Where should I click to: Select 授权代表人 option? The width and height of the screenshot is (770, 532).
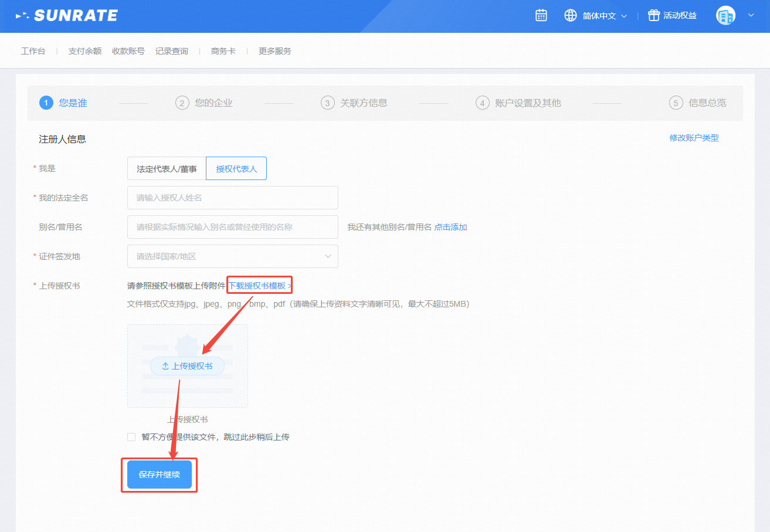pos(236,168)
